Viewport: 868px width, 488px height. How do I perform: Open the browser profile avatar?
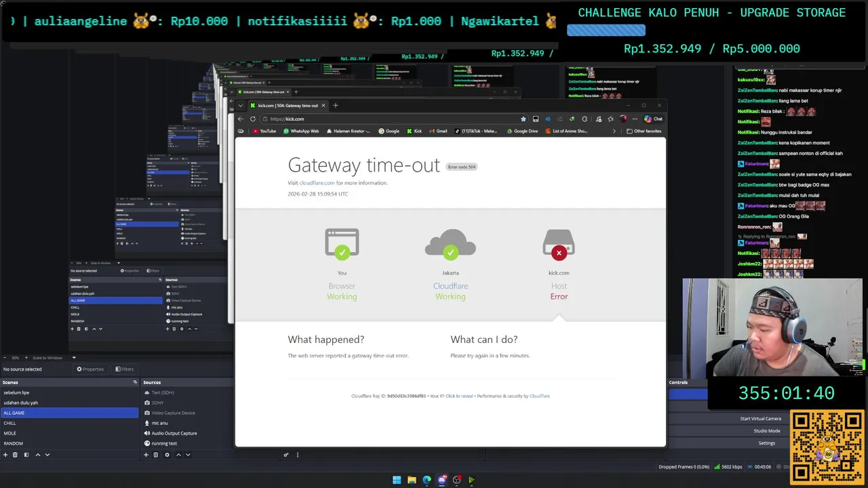tap(623, 119)
